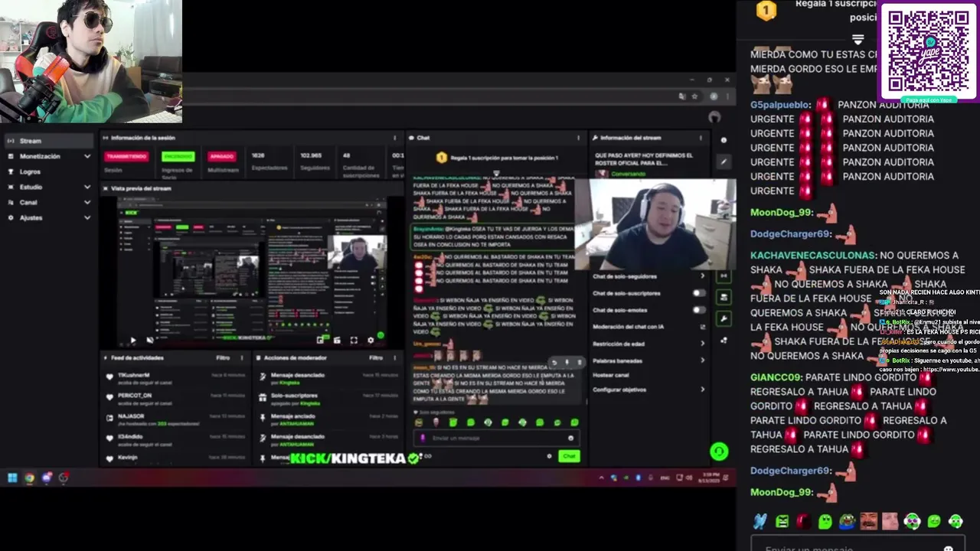This screenshot has height=551, width=980.
Task: Open Chat de solo-seguidores settings
Action: 649,276
